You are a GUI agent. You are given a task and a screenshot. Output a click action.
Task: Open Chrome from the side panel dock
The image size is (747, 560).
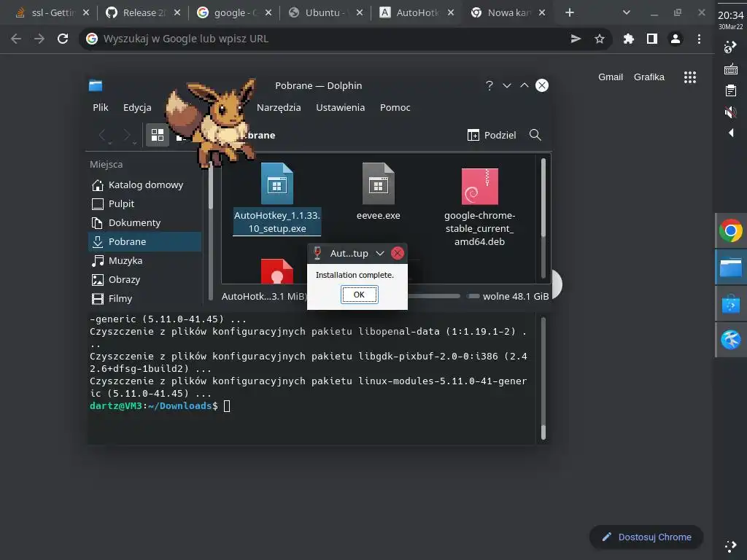[731, 230]
